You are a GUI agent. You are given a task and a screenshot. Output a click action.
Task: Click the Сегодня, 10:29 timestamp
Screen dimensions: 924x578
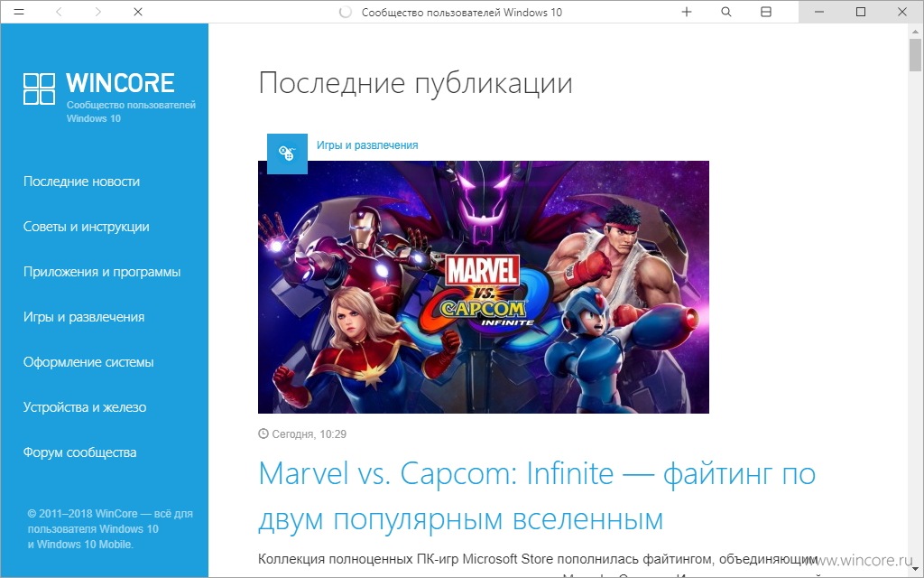tap(310, 434)
